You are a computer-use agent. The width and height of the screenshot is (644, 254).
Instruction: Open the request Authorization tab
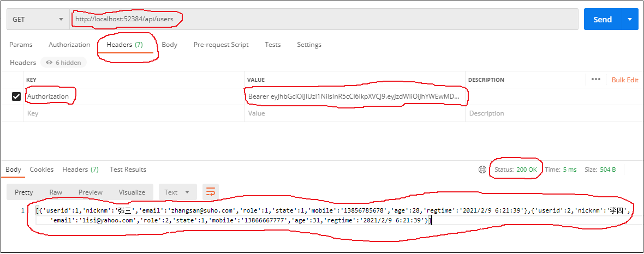pyautogui.click(x=69, y=45)
